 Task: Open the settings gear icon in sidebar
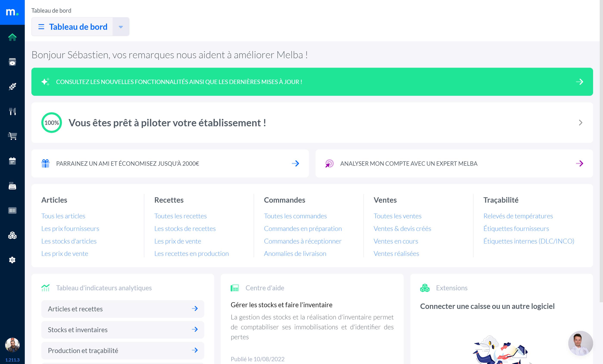12,260
